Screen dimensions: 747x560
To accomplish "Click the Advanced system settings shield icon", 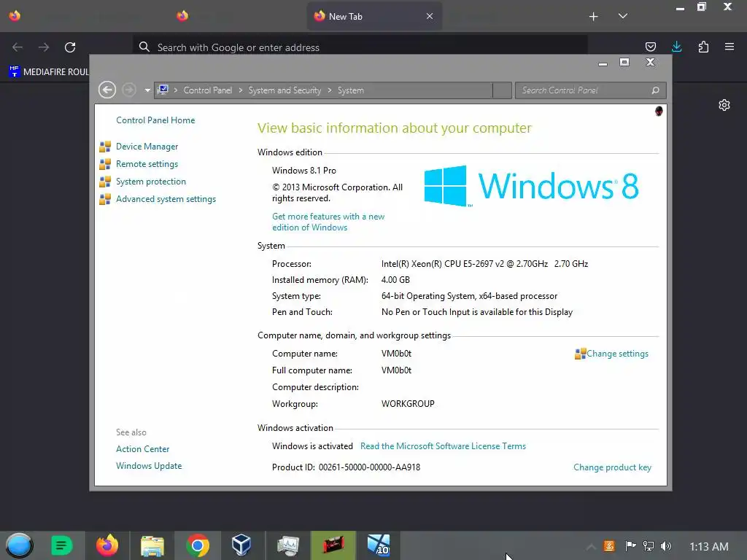I will [105, 199].
